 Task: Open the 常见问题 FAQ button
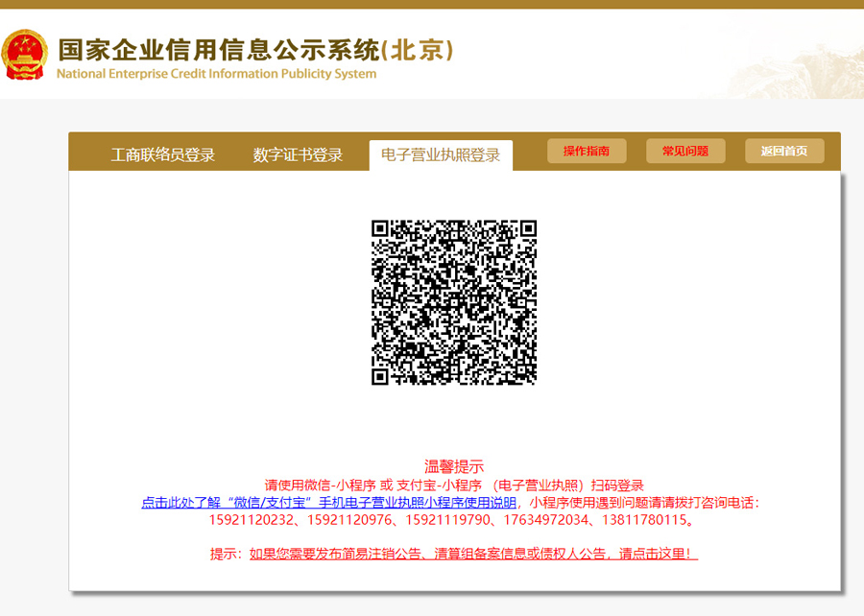pos(685,151)
